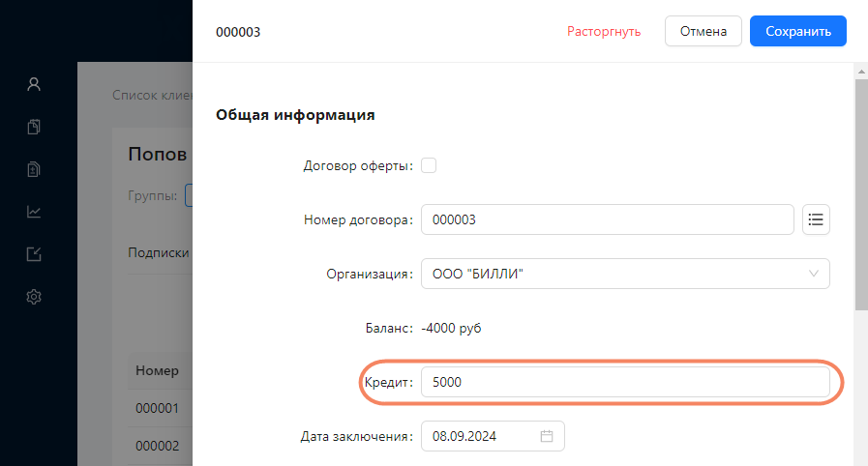Open the invoices icon in sidebar
Image resolution: width=868 pixels, height=466 pixels.
34,169
